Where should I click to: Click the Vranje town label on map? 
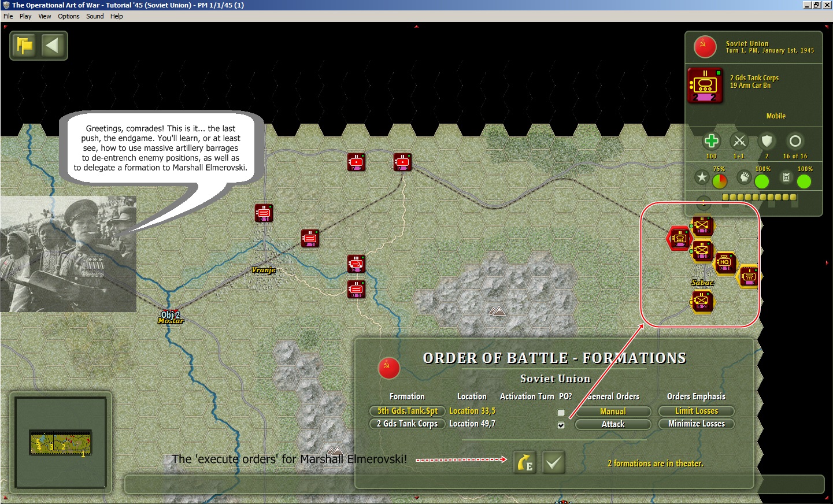pyautogui.click(x=264, y=270)
